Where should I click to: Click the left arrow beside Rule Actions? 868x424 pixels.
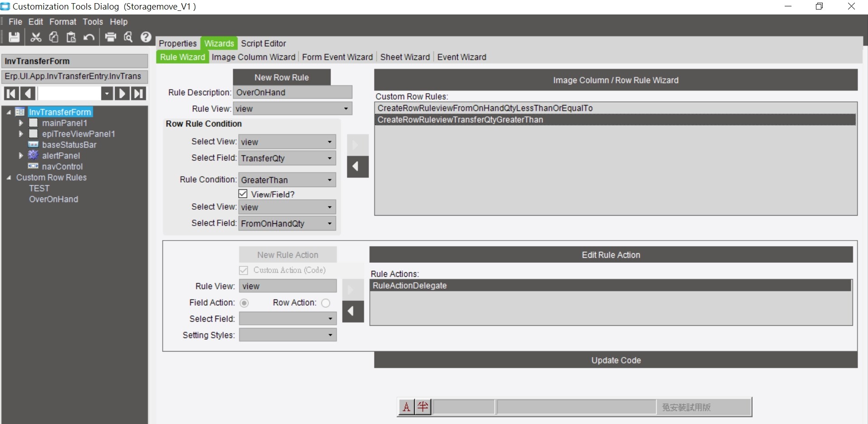point(353,311)
